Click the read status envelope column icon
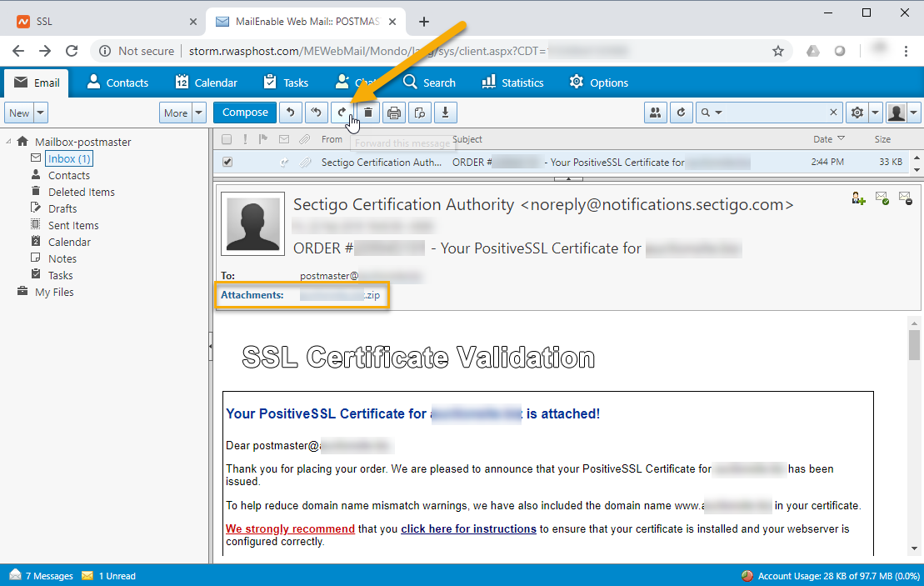 (284, 139)
